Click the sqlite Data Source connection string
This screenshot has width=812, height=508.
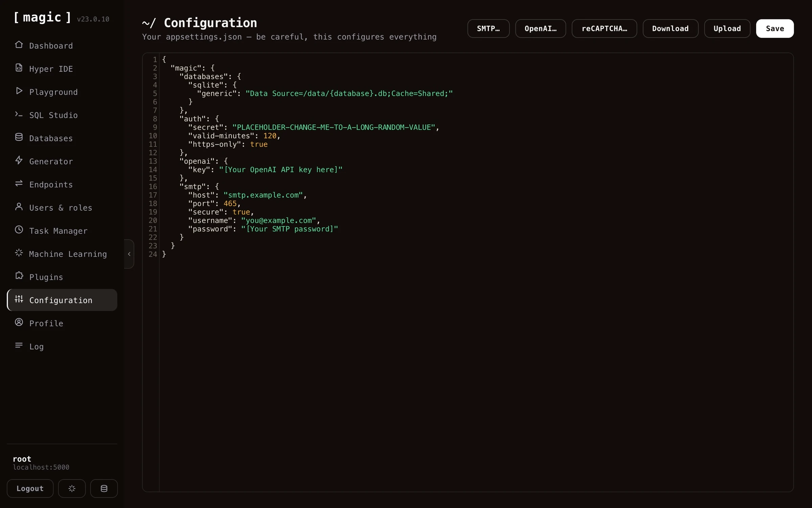point(349,93)
